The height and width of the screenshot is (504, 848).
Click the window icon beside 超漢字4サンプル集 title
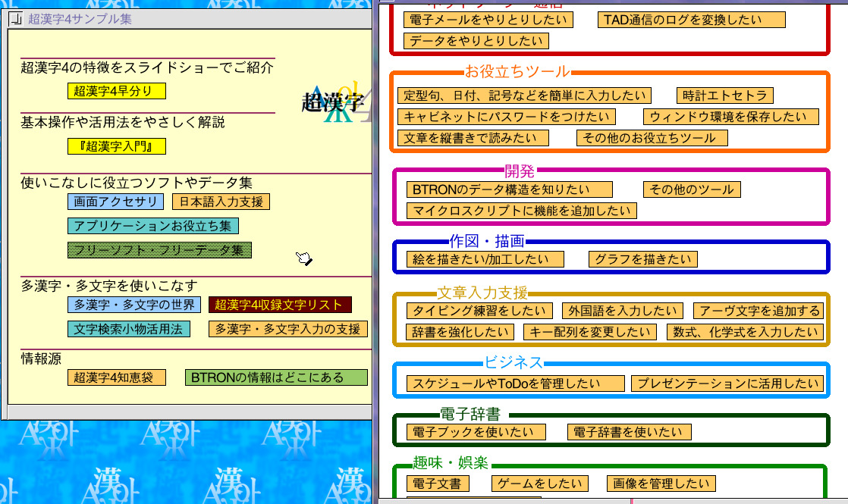pyautogui.click(x=16, y=20)
